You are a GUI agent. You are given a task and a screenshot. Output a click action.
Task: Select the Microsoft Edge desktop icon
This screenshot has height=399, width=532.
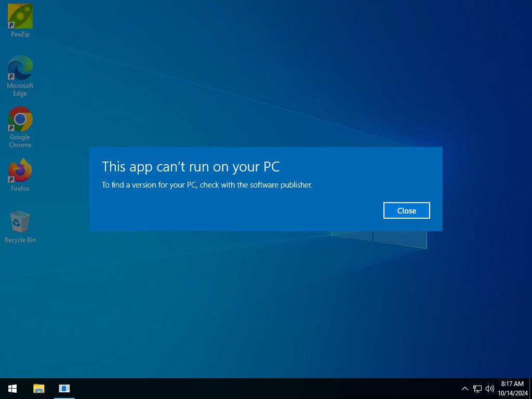click(x=20, y=68)
